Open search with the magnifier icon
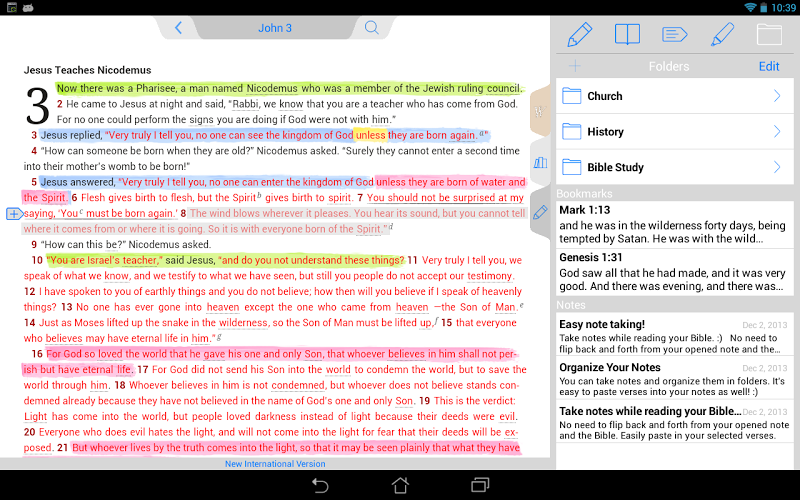 pos(371,28)
